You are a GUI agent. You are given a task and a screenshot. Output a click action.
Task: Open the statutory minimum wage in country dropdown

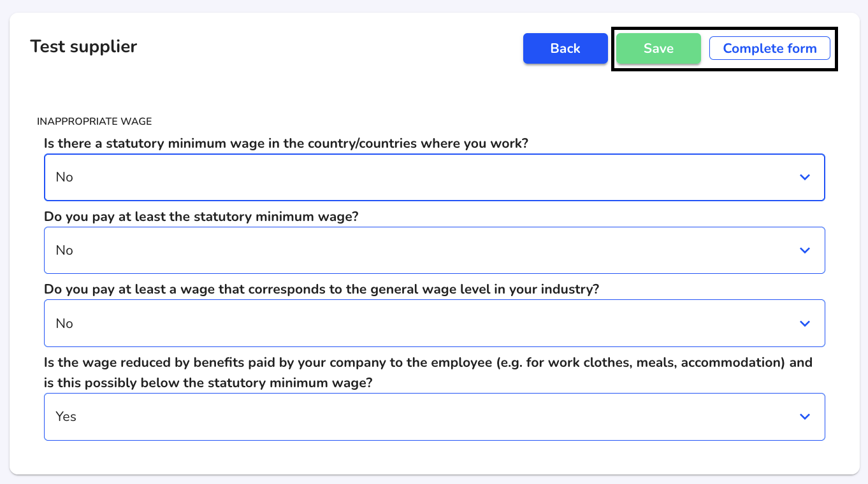435,177
